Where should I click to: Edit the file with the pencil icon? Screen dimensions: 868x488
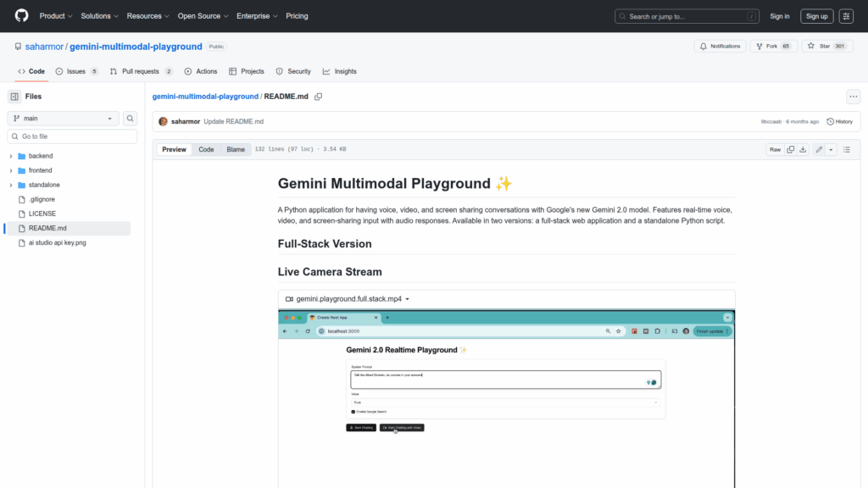pos(819,150)
